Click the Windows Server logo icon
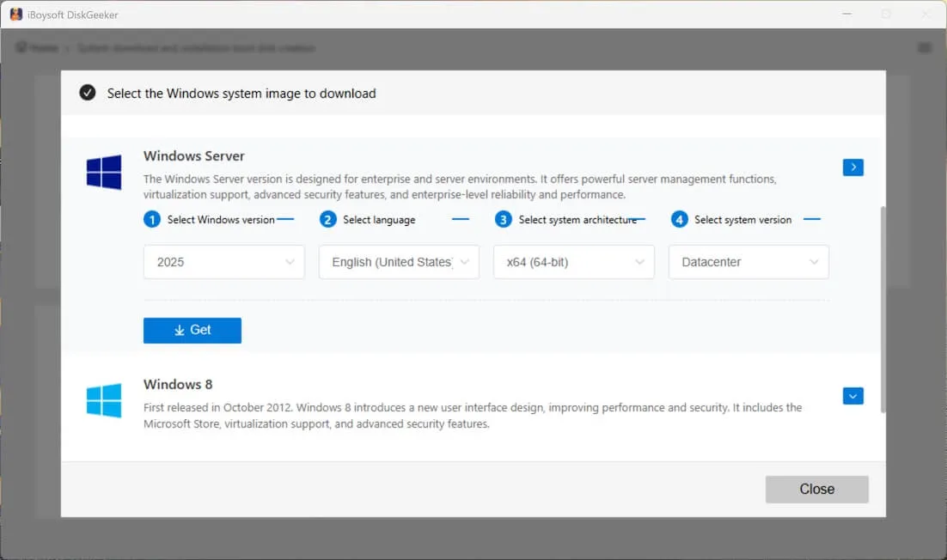The height and width of the screenshot is (560, 947). (x=103, y=172)
